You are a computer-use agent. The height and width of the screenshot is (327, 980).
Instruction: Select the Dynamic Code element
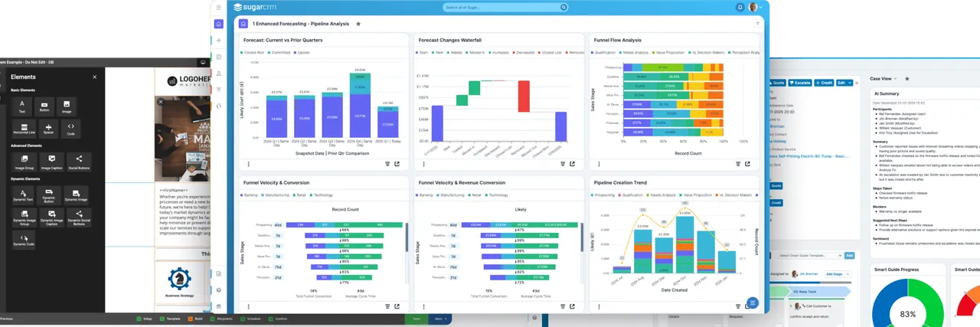pos(24,240)
